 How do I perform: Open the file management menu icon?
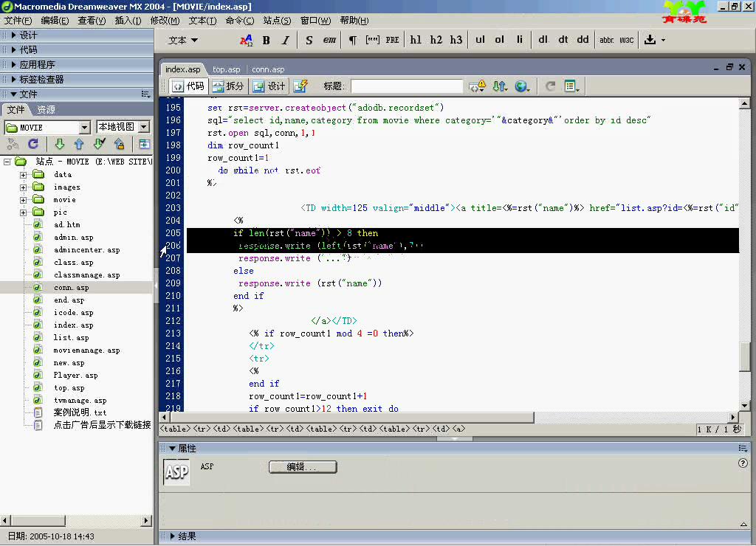pos(500,86)
